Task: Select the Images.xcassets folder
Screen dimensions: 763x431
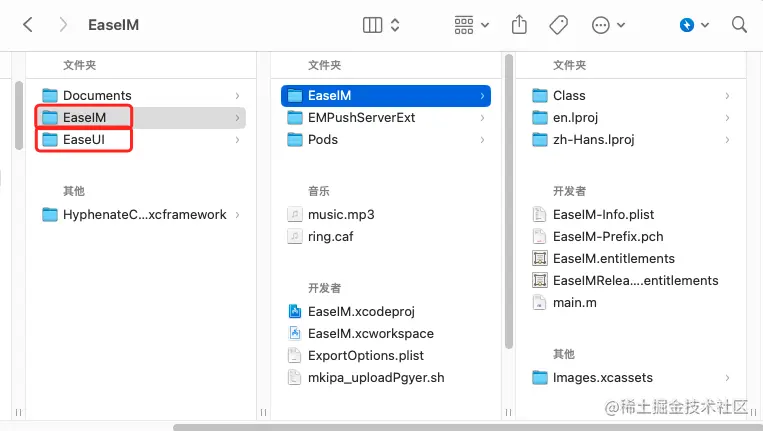Action: click(x=631, y=377)
